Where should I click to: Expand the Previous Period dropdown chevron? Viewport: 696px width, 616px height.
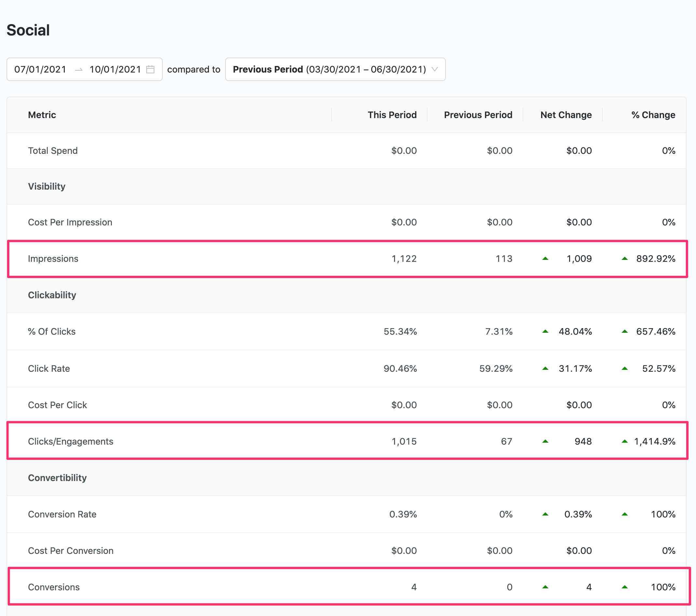pos(434,69)
